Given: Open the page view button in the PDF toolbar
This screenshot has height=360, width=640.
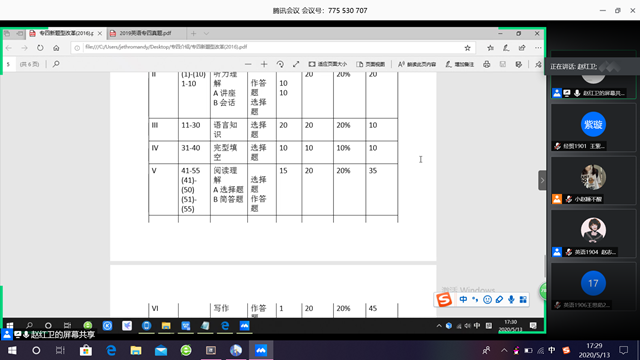Looking at the screenshot, I should coord(371,64).
